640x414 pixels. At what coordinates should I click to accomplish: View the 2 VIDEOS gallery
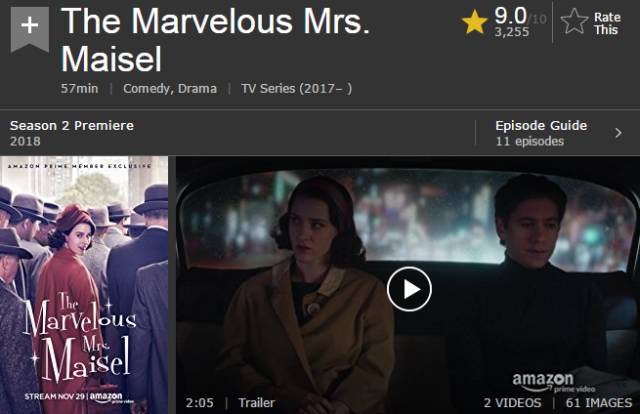tap(512, 403)
